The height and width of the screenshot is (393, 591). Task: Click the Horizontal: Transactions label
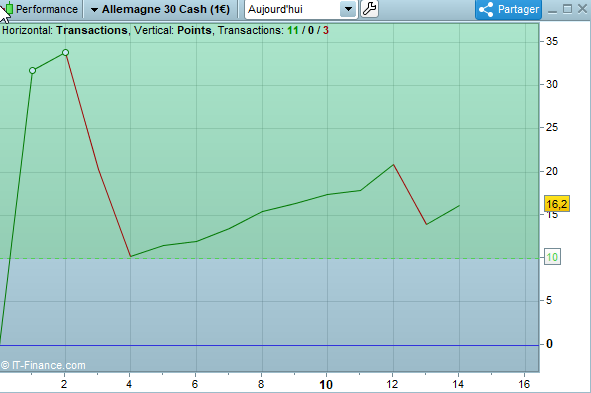65,31
